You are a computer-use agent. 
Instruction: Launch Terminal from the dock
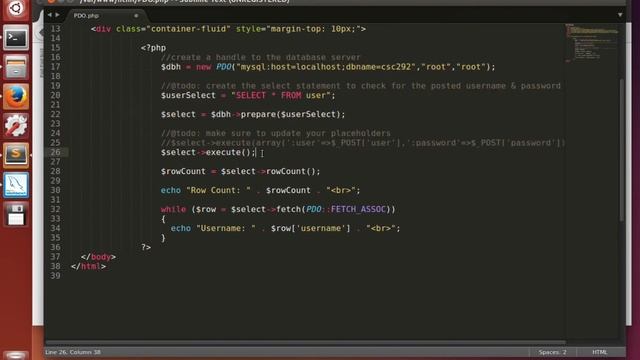pos(16,38)
